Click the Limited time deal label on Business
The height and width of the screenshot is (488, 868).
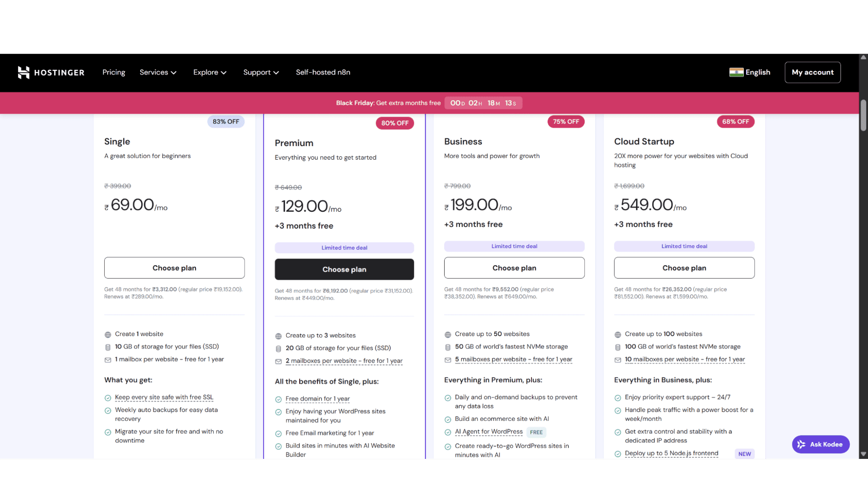click(514, 246)
